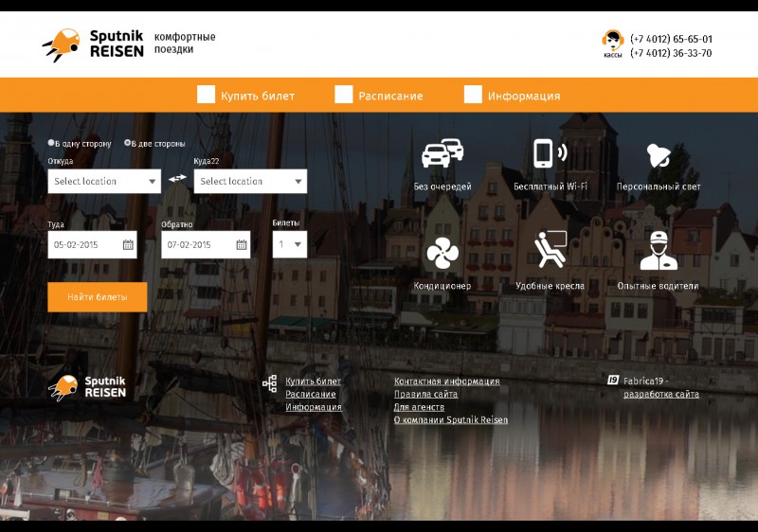The image size is (758, 532).
Task: Select the В одну сторону radio option
Action: point(51,143)
